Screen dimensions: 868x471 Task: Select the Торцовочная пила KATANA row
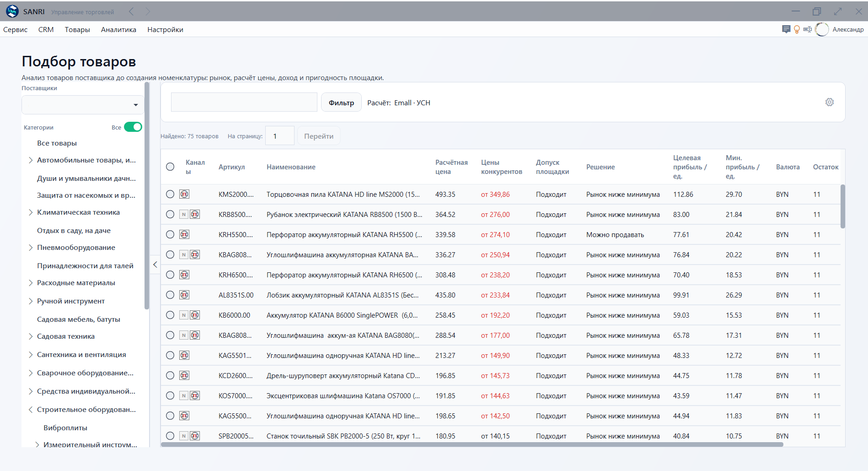tap(170, 194)
